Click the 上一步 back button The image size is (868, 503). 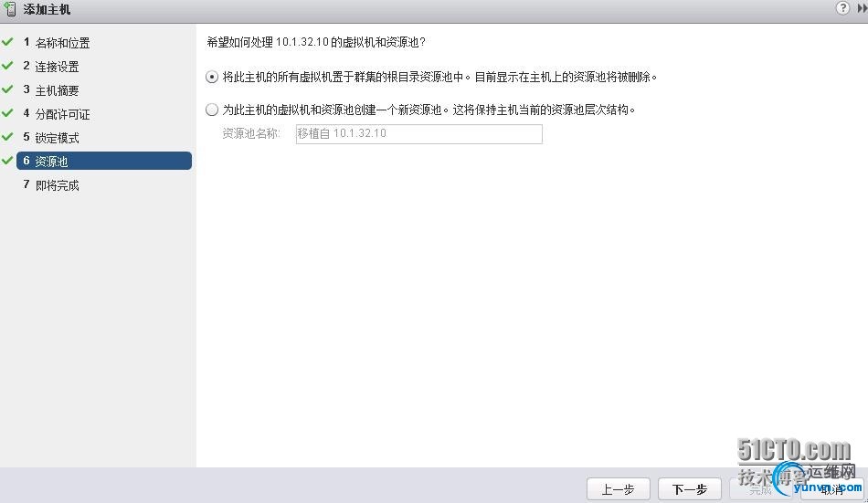point(618,489)
